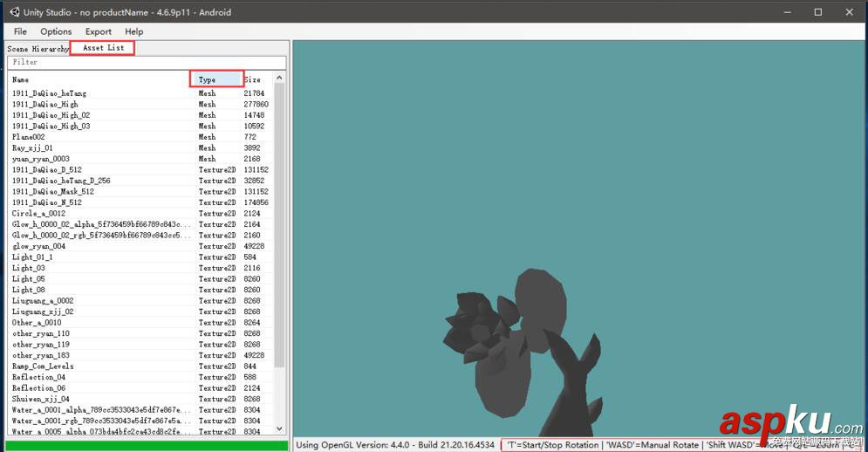868x452 pixels.
Task: Click the OpenGL version status text
Action: tap(395, 444)
